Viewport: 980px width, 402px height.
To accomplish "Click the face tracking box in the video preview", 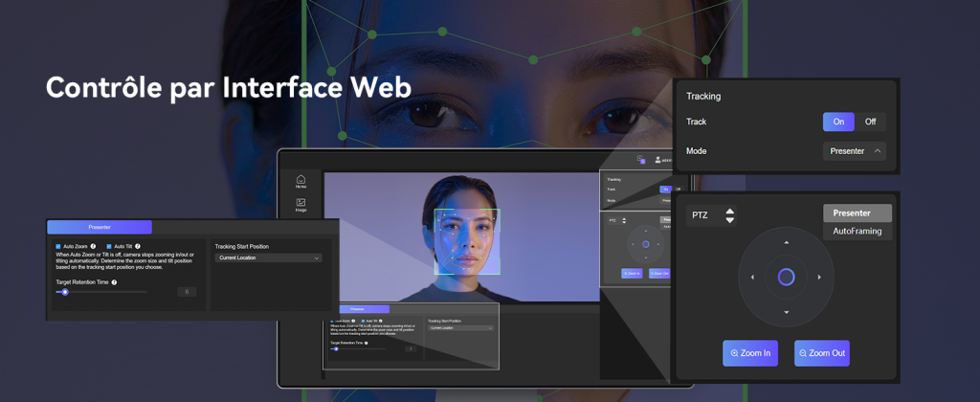I will click(467, 242).
